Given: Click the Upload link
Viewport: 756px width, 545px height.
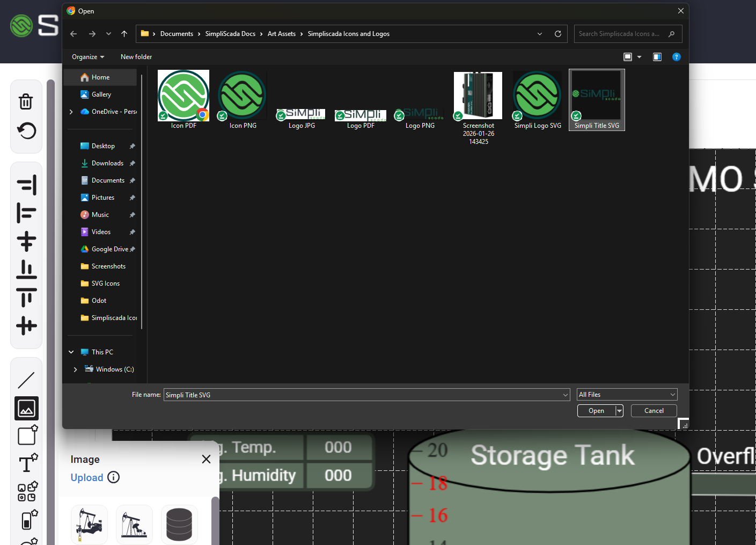Looking at the screenshot, I should [x=87, y=477].
